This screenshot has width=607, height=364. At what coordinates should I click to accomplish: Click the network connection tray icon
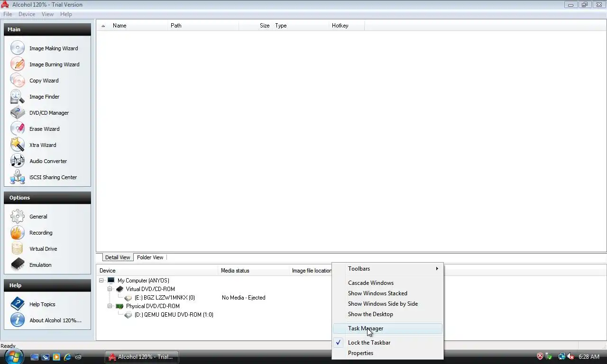tap(562, 356)
